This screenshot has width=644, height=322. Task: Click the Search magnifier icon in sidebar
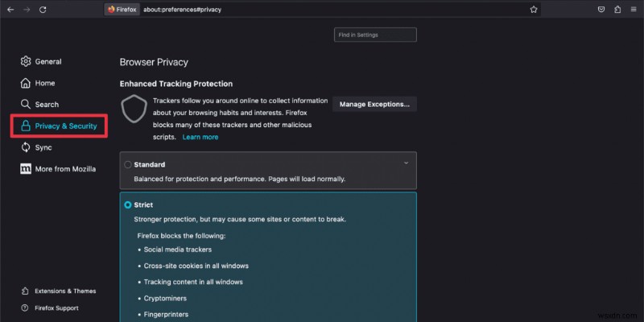click(26, 105)
